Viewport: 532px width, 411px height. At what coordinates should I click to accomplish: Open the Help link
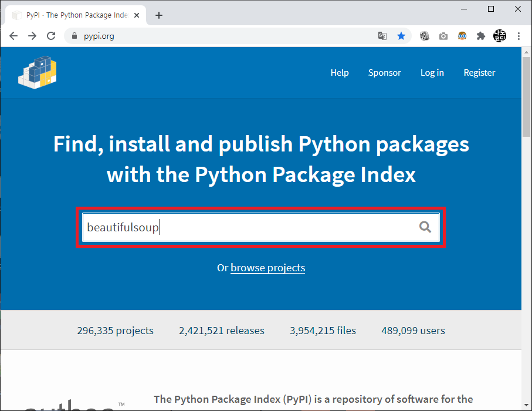click(340, 73)
